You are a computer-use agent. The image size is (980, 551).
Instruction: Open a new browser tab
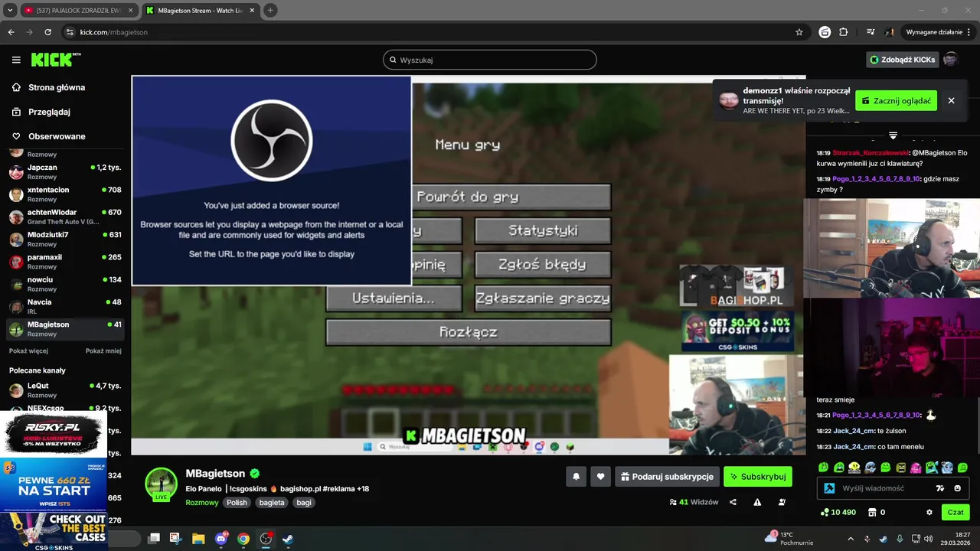270,10
